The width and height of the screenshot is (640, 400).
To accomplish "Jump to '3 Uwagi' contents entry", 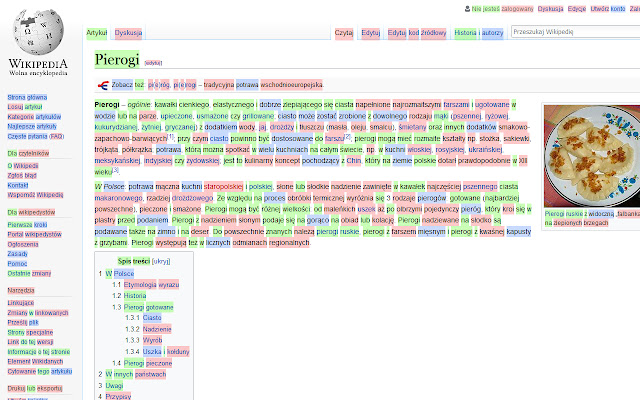I will (x=111, y=385).
